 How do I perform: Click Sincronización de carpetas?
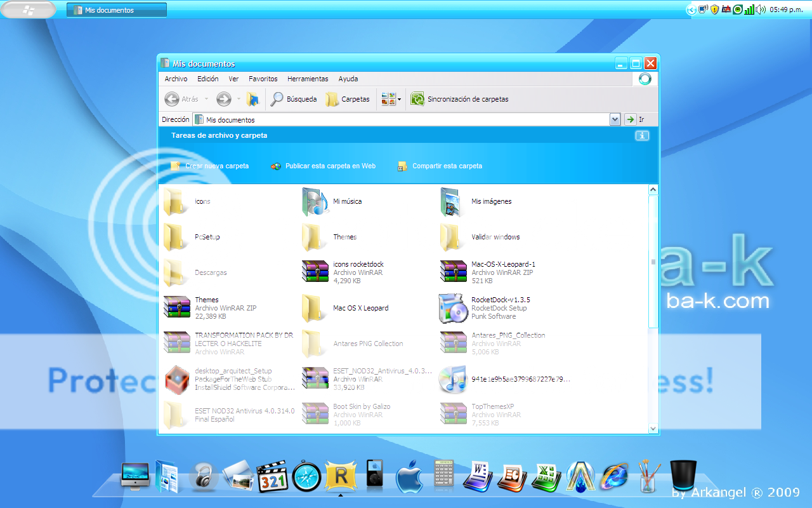tap(459, 99)
